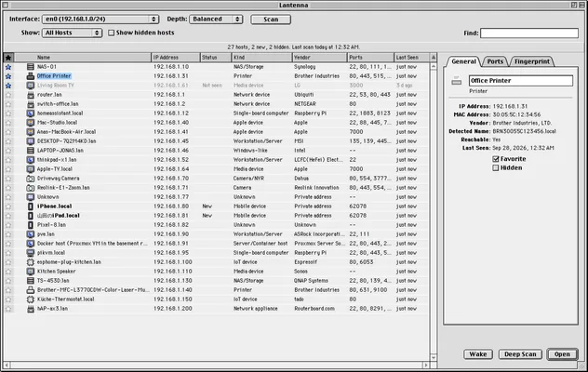588x372 pixels.
Task: Sort hosts by the Kind column
Action: (261, 58)
